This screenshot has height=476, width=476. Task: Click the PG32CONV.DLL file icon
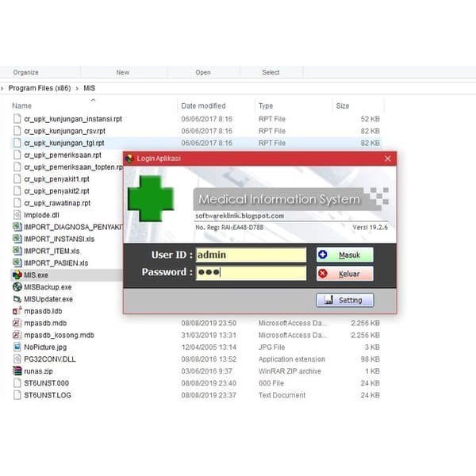point(17,359)
